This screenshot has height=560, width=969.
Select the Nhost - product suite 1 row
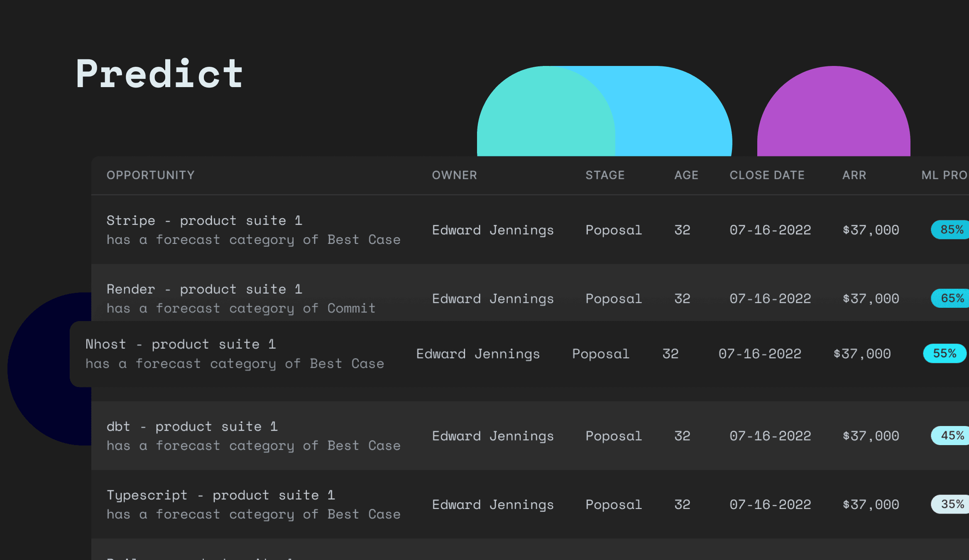click(519, 354)
